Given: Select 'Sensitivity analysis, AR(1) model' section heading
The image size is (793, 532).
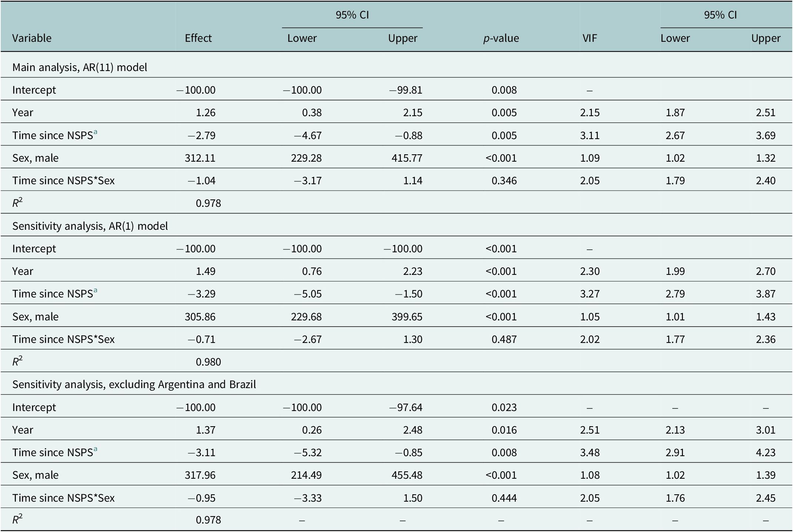Looking at the screenshot, I should click(x=90, y=226).
